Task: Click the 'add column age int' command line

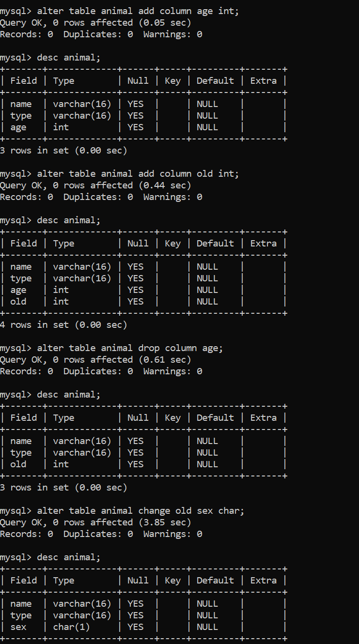Action: click(x=120, y=11)
